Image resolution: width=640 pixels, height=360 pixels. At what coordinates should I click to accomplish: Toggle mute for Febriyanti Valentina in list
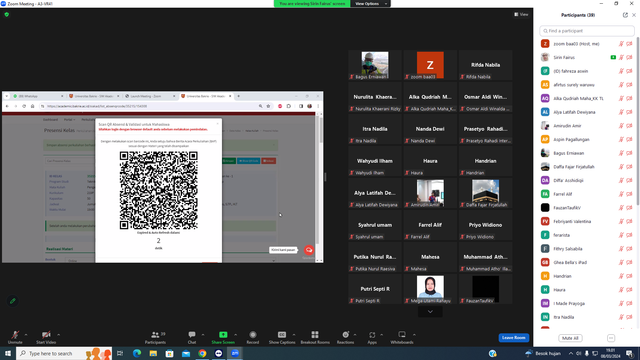tap(621, 222)
